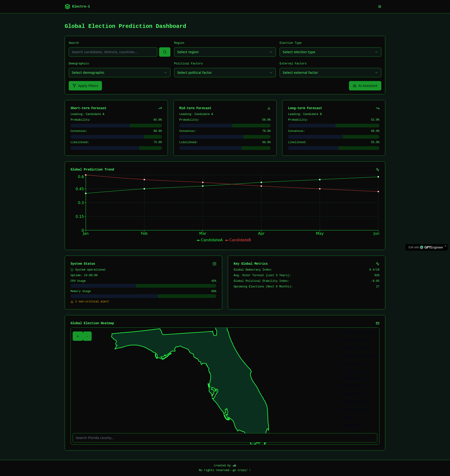Click the Long-term Likelihood progress bar
The height and width of the screenshot is (476, 450).
[334, 148]
